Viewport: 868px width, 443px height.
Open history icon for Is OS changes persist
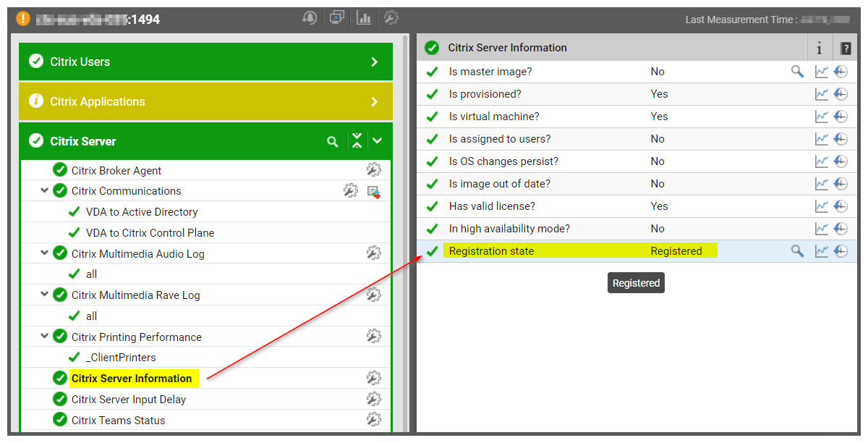tap(841, 161)
